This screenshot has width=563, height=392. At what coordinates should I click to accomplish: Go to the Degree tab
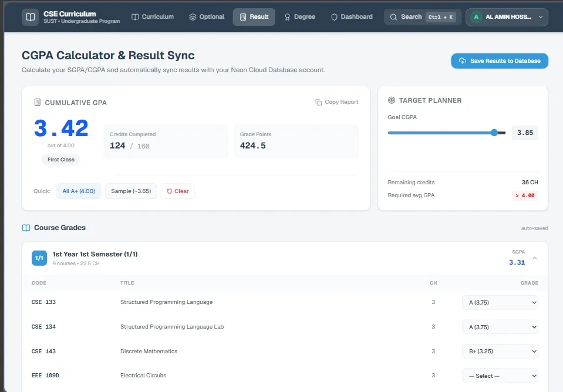[x=300, y=17]
